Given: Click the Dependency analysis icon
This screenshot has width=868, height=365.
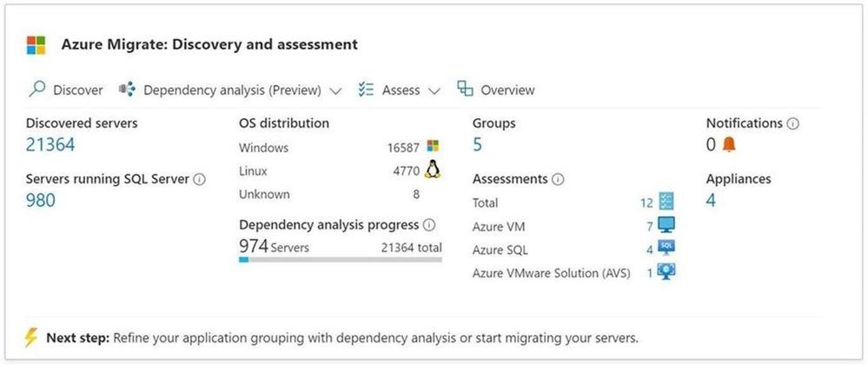Looking at the screenshot, I should 127,90.
